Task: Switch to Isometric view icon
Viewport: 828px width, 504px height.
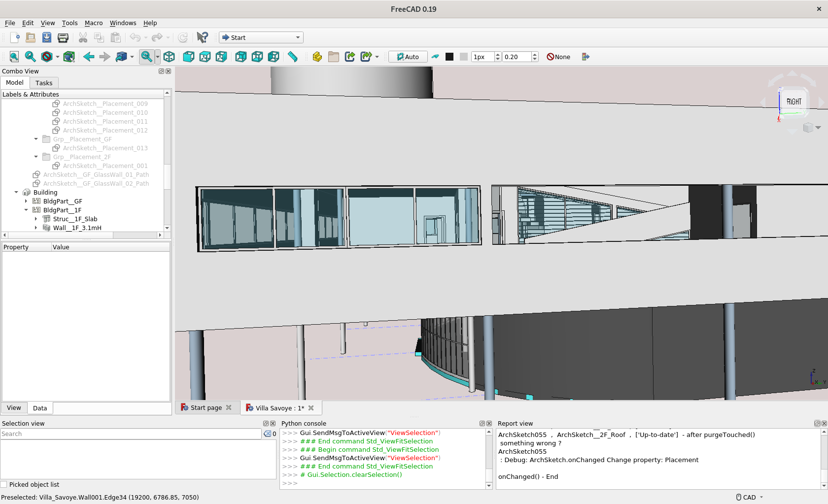Action: tap(169, 57)
